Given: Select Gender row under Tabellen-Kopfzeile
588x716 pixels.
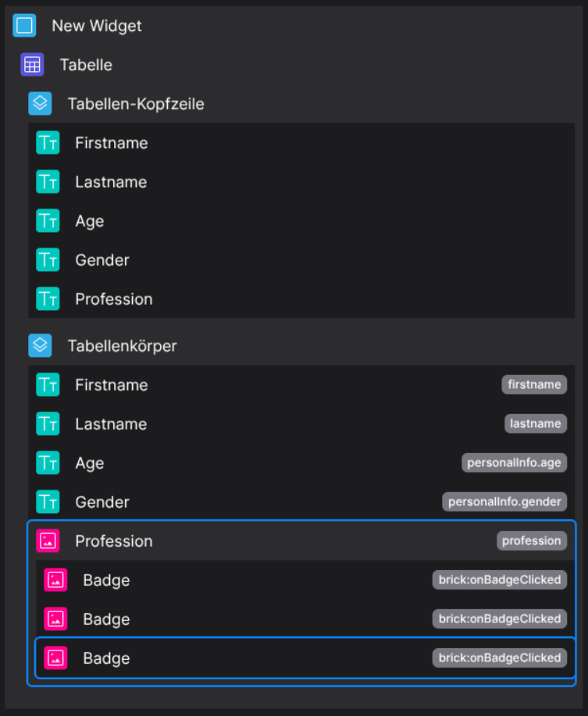Looking at the screenshot, I should pos(102,260).
